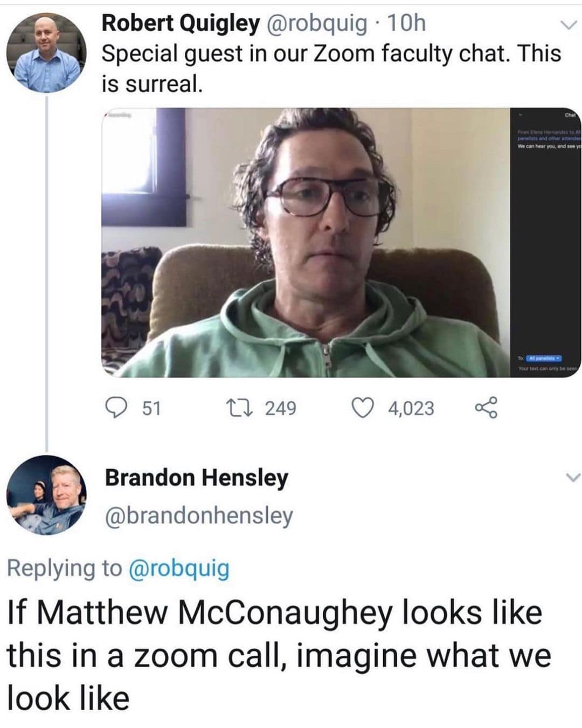
Task: Expand the options chevron on Robert Quigley's tweet
Action: pyautogui.click(x=567, y=25)
